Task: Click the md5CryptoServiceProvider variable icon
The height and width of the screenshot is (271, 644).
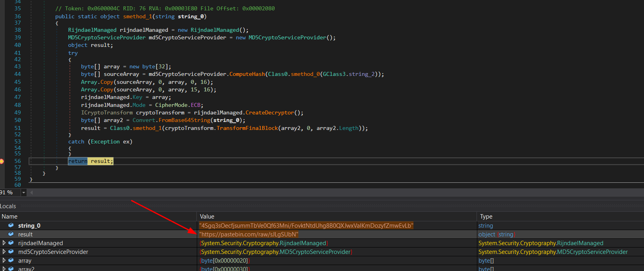Action: 11,252
